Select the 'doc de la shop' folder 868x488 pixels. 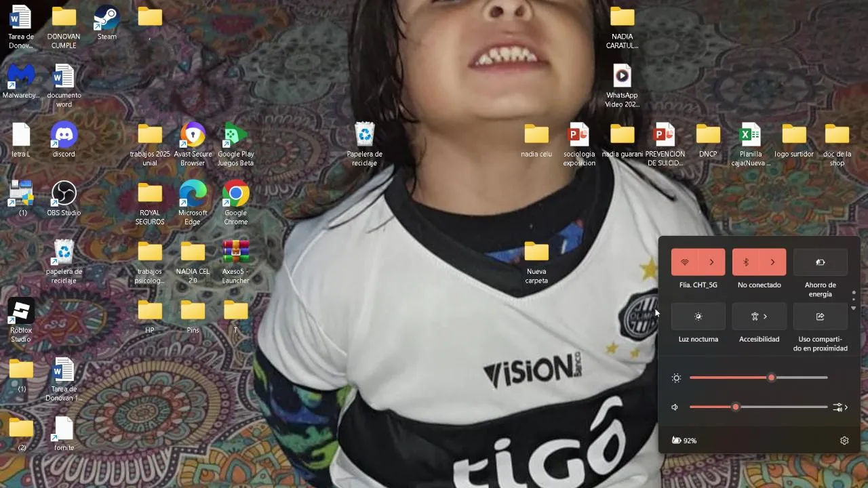pyautogui.click(x=837, y=145)
